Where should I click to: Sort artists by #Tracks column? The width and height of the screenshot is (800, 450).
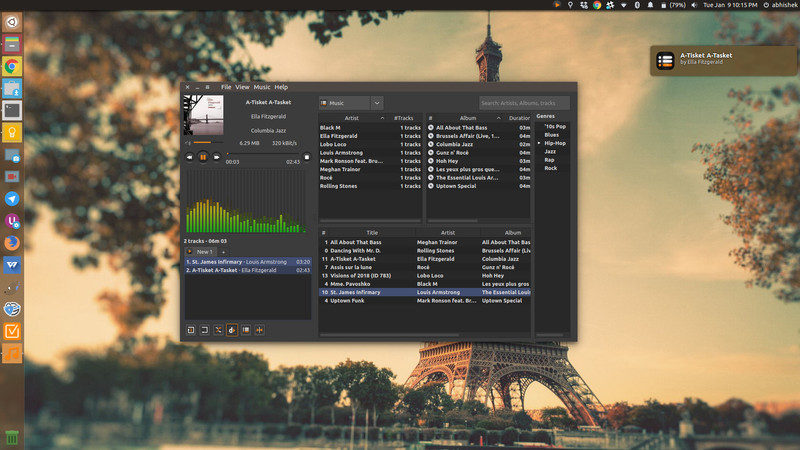coord(404,118)
